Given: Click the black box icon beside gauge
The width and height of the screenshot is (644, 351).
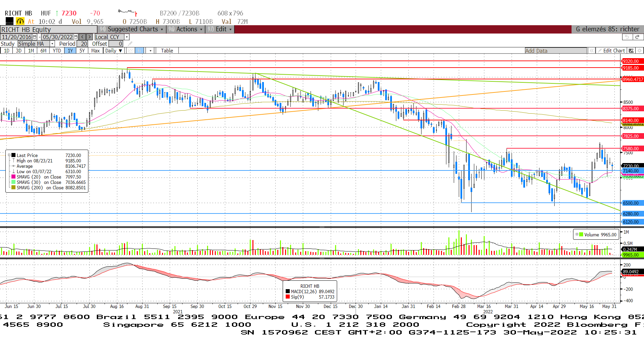Looking at the screenshot, I should pyautogui.click(x=10, y=22).
